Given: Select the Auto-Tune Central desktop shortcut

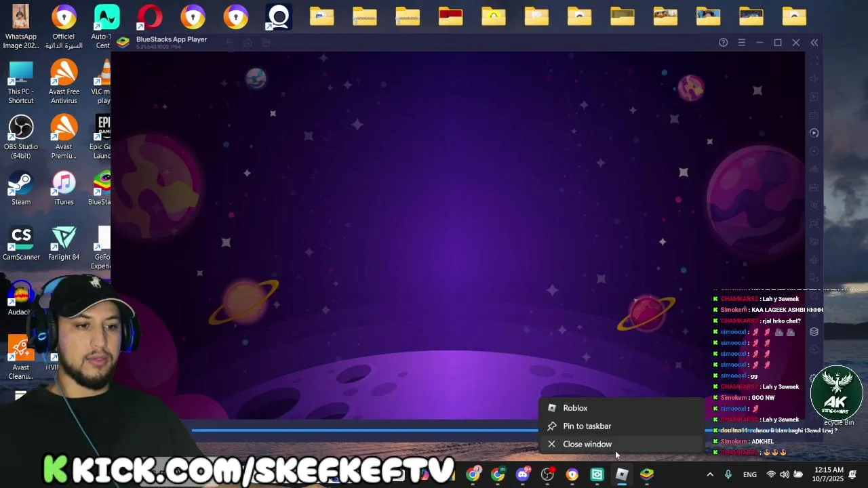Looking at the screenshot, I should pos(106,27).
